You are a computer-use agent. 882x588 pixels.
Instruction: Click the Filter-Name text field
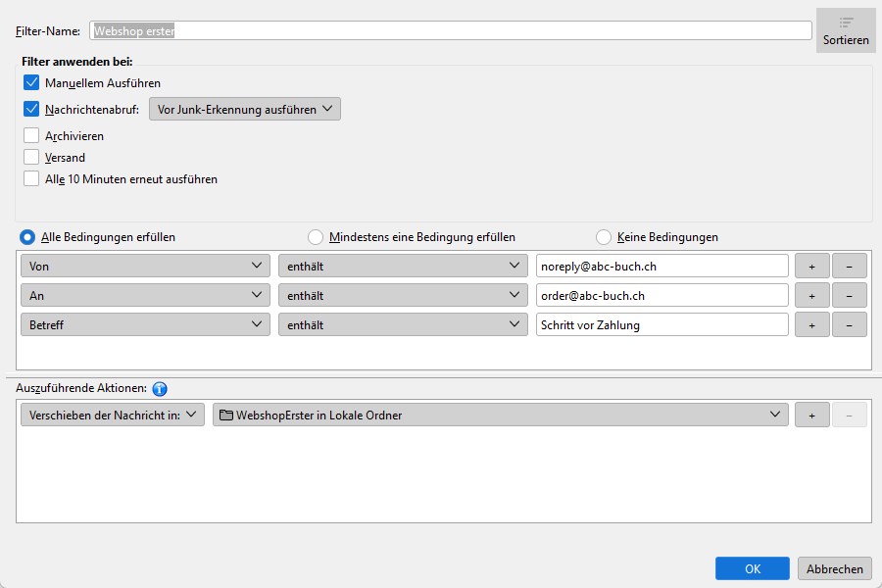[x=451, y=30]
